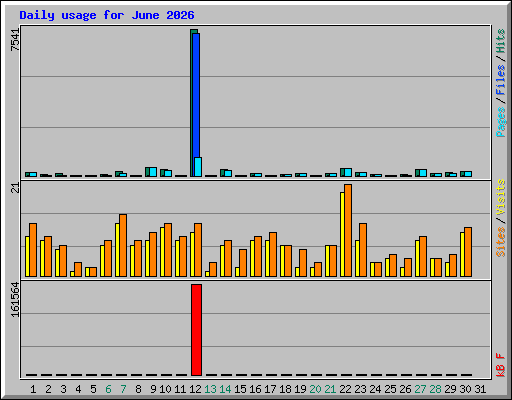Screen dimensions: 512x400
Task: Click the green weekend day label 27
Action: tap(420, 389)
